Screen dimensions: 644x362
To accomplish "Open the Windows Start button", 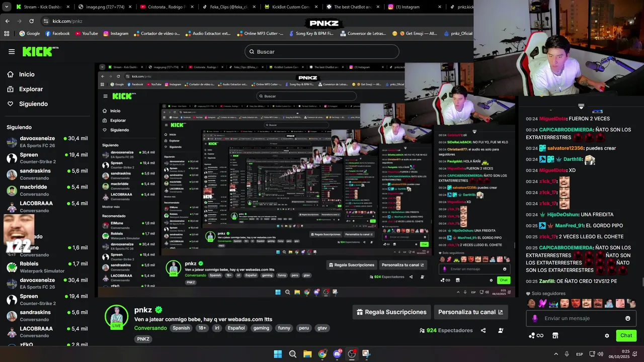I will (278, 354).
